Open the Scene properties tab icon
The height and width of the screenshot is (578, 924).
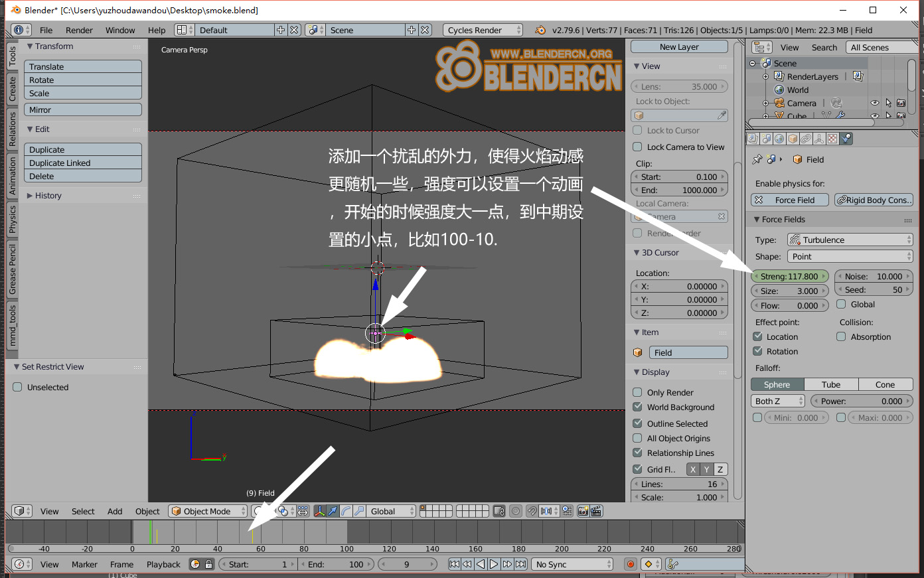pos(766,139)
